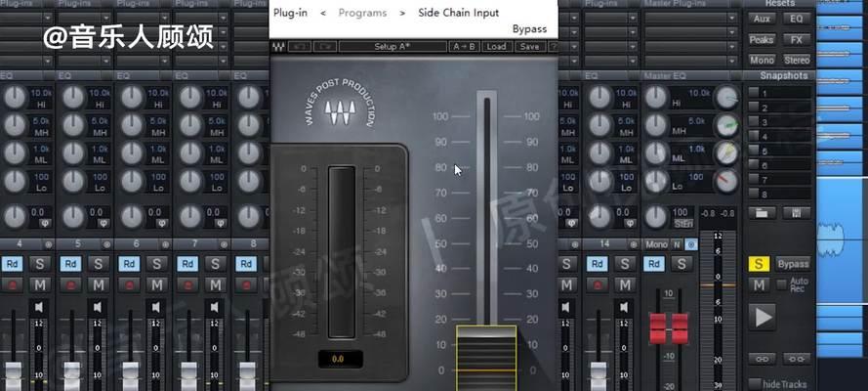
Task: Click the speaker monitoring icon on channel 5
Action: (98, 306)
